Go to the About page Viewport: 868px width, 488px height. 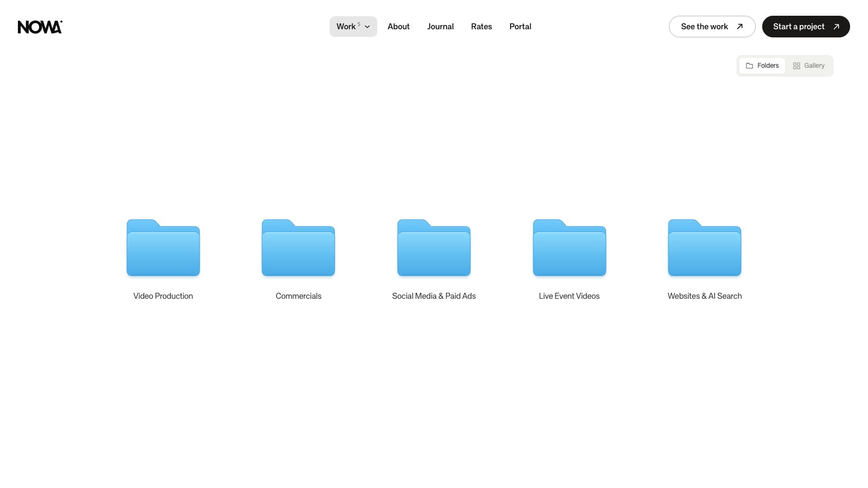[x=399, y=27]
